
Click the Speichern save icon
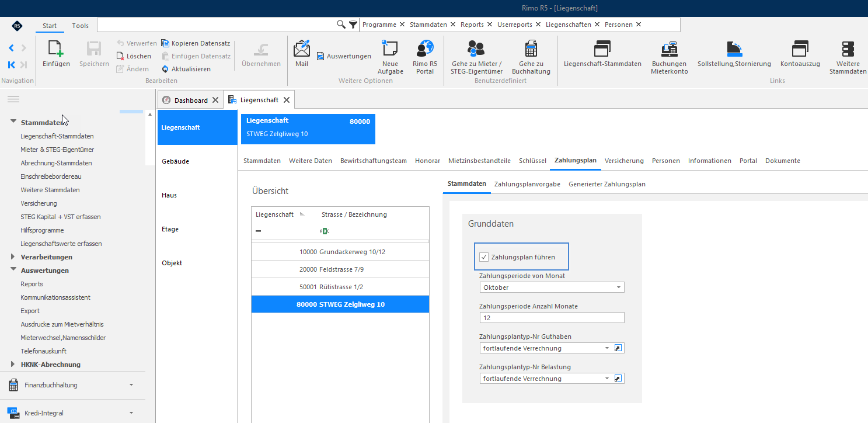(x=94, y=49)
